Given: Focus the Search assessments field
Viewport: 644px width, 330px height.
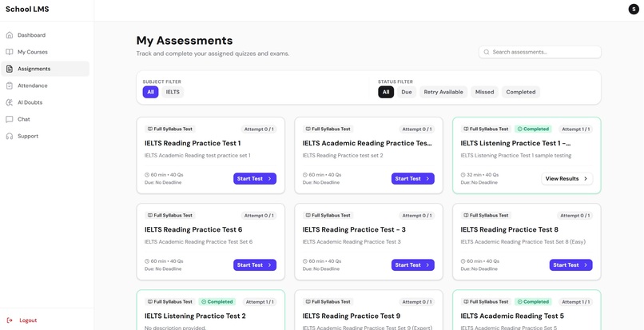Looking at the screenshot, I should (x=539, y=52).
